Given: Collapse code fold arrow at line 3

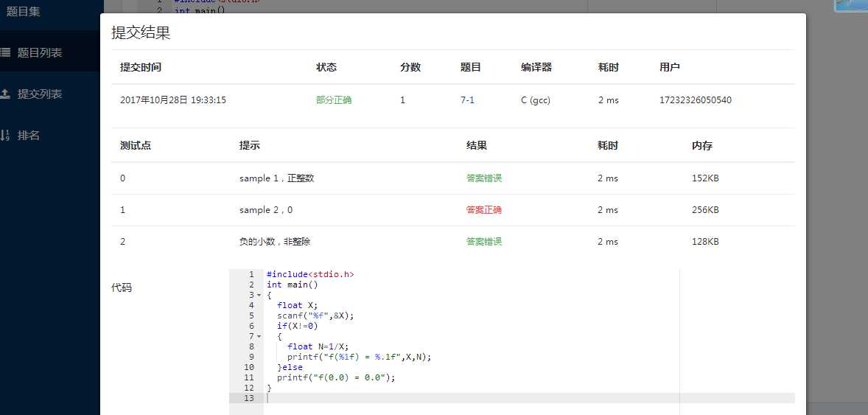Looking at the screenshot, I should coord(259,296).
